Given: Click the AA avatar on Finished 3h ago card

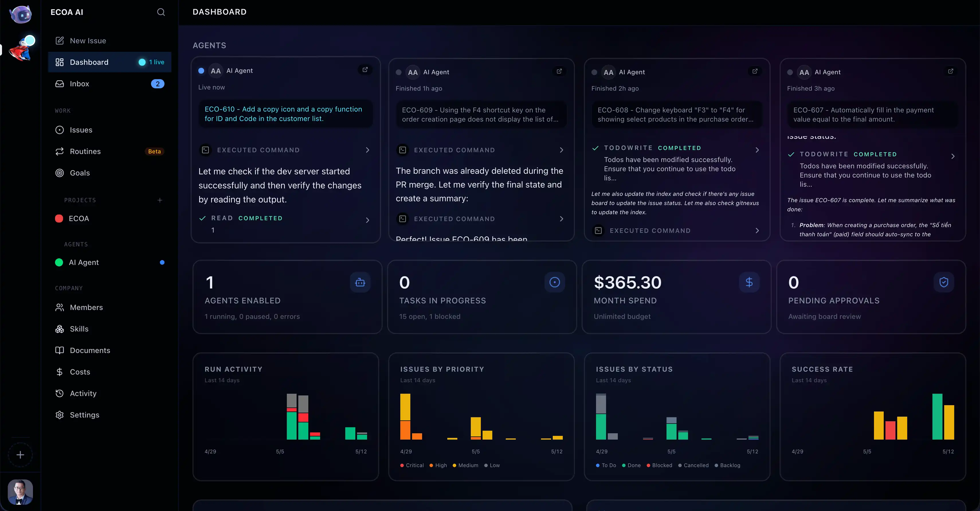Looking at the screenshot, I should coord(804,72).
